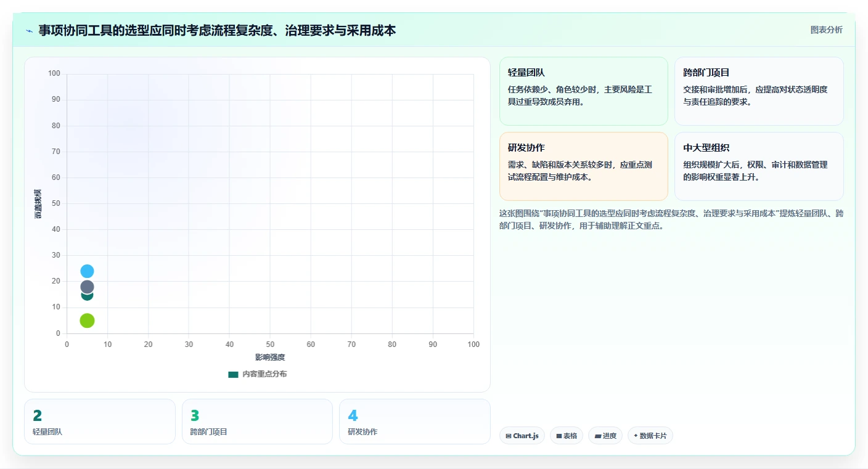Click the gray-blue bubble data point
Viewport: 868px width, 469px height.
pyautogui.click(x=87, y=287)
